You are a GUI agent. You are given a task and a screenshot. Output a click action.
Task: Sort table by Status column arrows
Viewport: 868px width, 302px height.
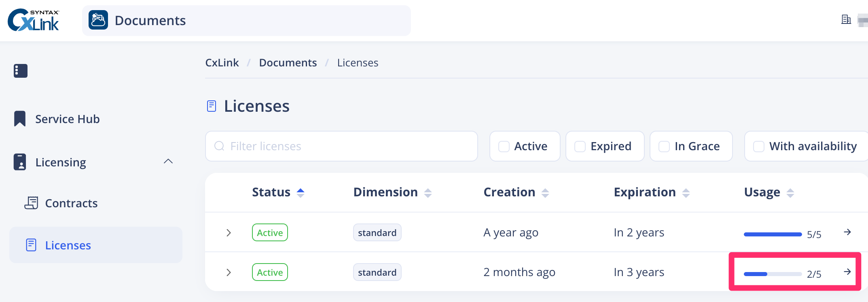pos(301,193)
